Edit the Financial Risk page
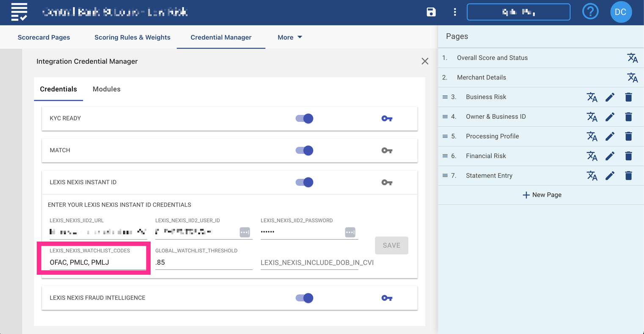The height and width of the screenshot is (334, 644). tap(610, 156)
